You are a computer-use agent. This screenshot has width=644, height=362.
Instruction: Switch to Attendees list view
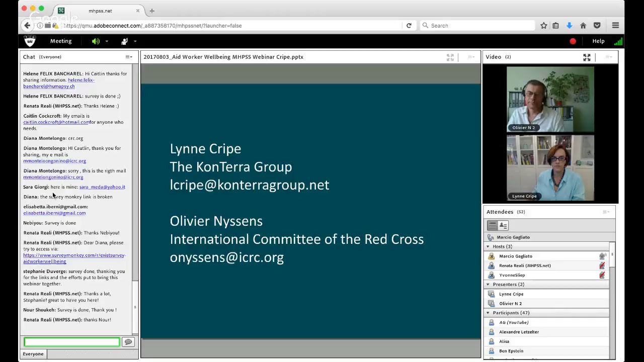[x=492, y=225]
